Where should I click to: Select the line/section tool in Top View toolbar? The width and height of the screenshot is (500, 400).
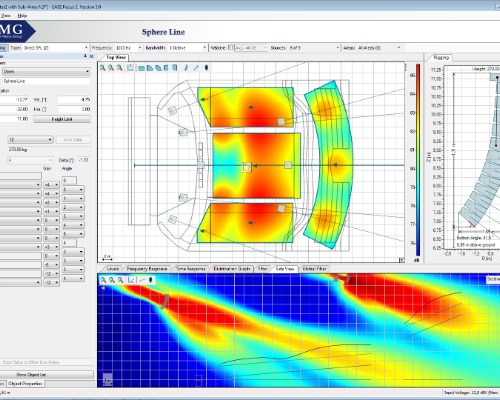click(x=196, y=68)
